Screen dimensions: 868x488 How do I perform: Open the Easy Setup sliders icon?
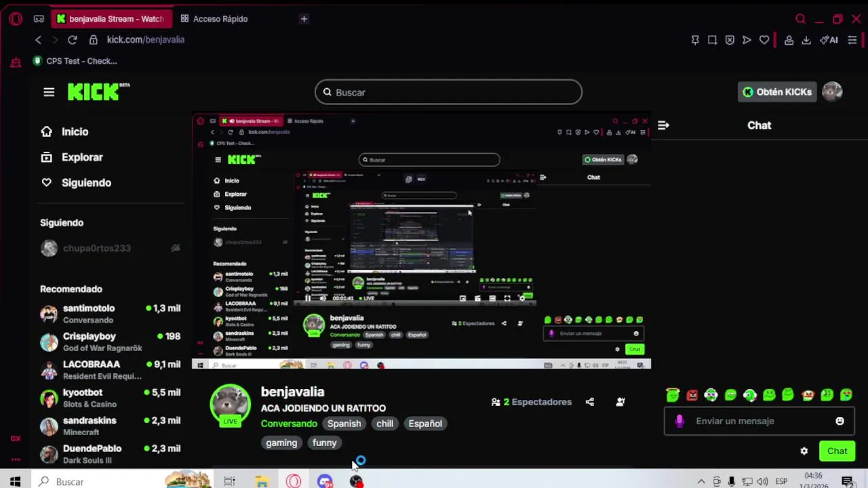click(852, 40)
